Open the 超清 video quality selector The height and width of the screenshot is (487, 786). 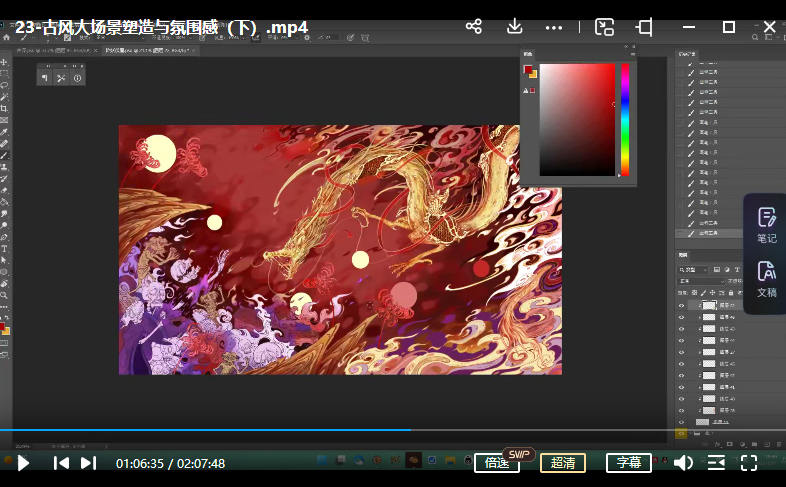[x=563, y=463]
